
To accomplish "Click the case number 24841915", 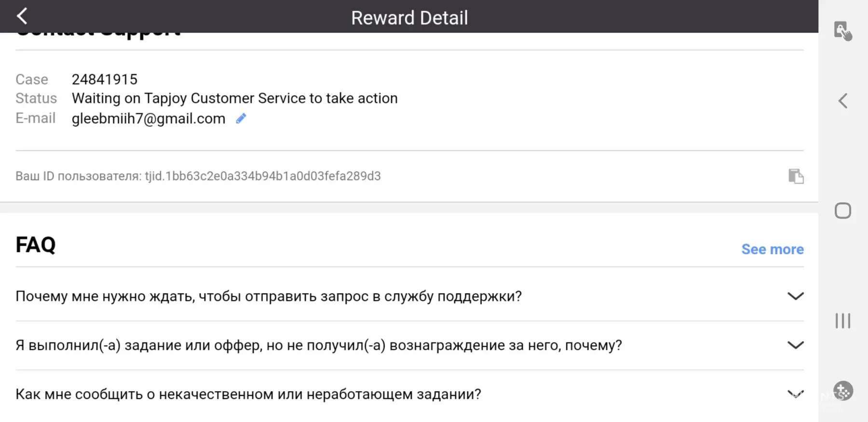I will [105, 79].
